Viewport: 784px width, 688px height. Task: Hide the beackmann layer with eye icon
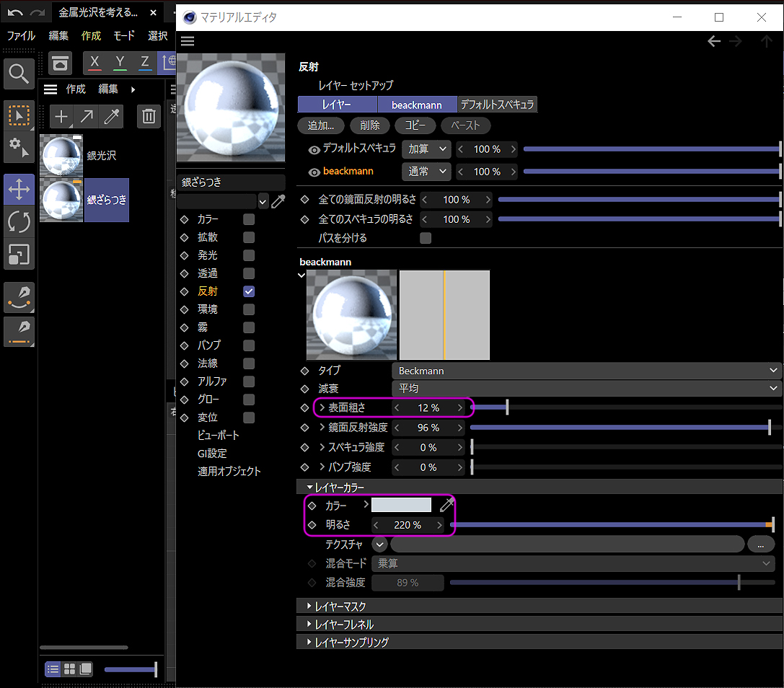314,172
